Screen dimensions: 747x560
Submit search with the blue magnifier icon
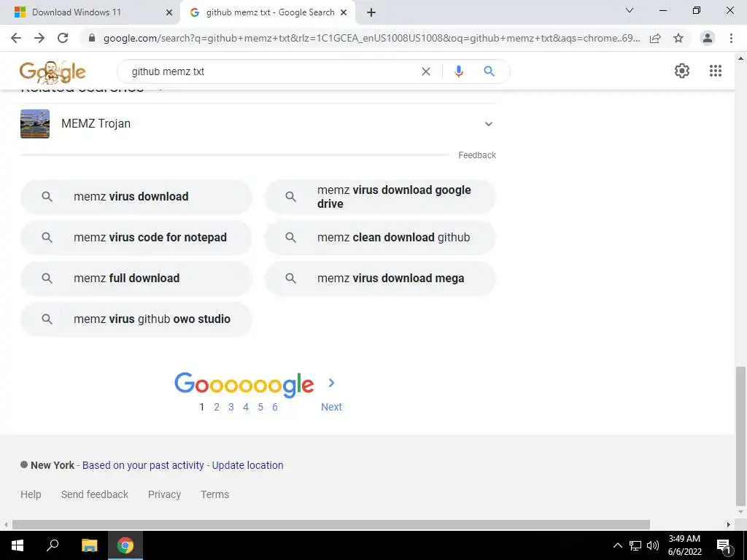point(489,71)
